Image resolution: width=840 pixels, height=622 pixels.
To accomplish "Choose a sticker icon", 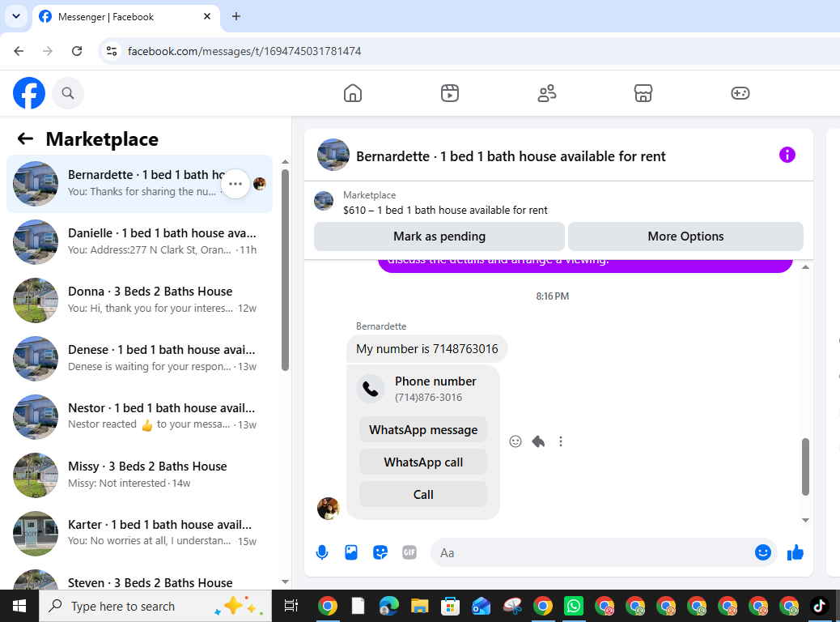I will pyautogui.click(x=380, y=552).
